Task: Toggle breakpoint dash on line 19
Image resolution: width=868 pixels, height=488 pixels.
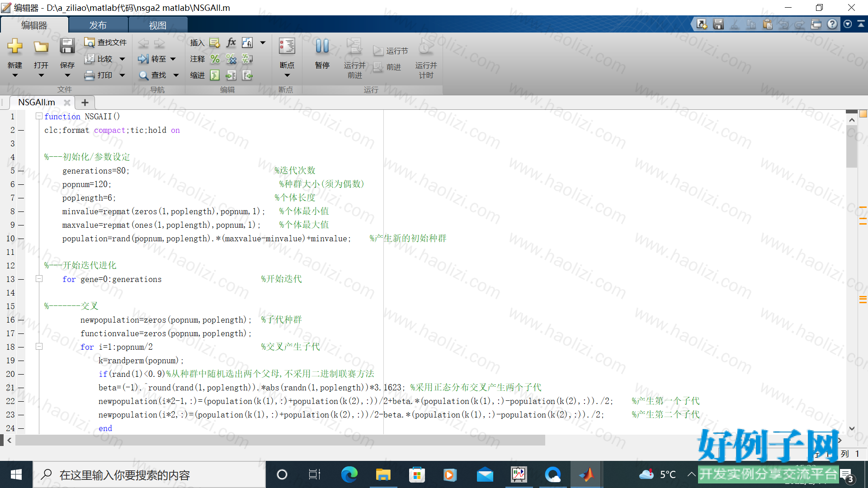Action: click(x=21, y=361)
